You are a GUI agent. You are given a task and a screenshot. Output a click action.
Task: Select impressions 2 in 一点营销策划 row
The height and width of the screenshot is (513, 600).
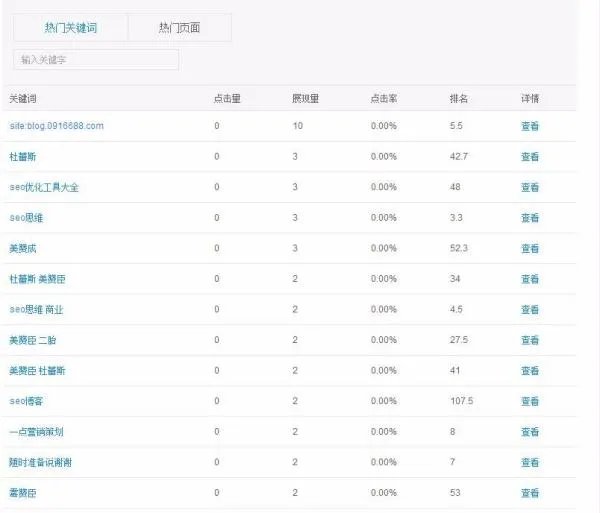click(x=295, y=432)
